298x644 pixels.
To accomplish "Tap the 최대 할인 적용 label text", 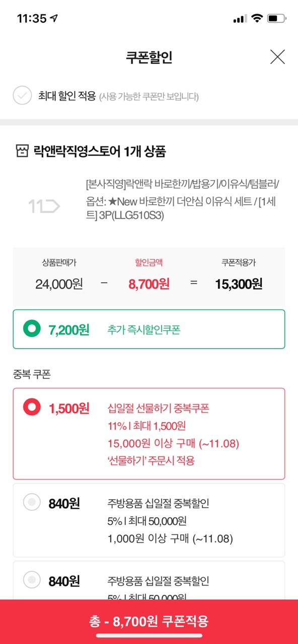I will (x=67, y=96).
